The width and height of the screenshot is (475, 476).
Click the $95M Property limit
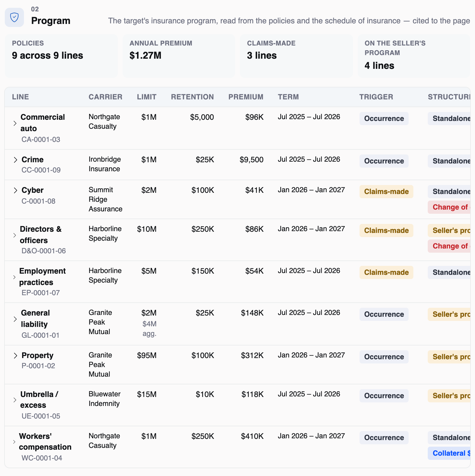147,356
